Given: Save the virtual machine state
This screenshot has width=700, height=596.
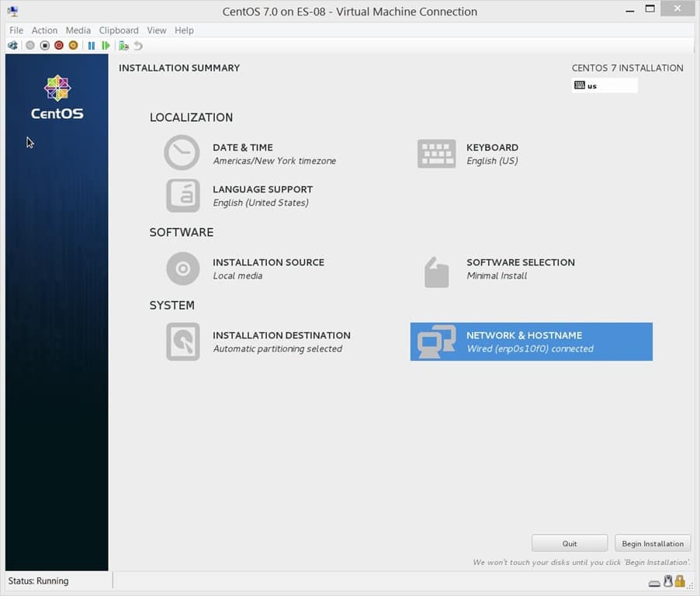Looking at the screenshot, I should (x=72, y=45).
